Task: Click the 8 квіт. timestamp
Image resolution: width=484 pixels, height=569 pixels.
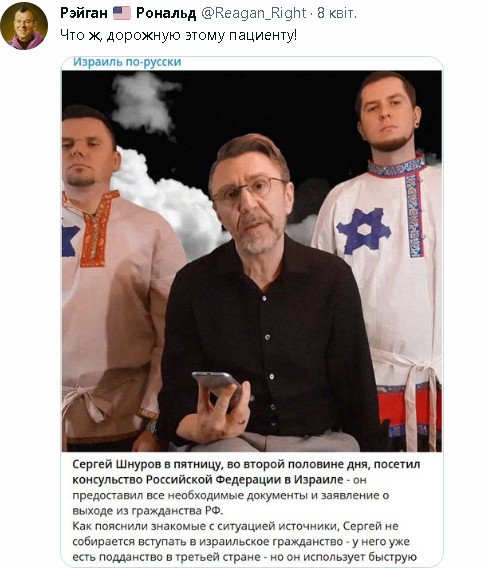Action: (337, 13)
